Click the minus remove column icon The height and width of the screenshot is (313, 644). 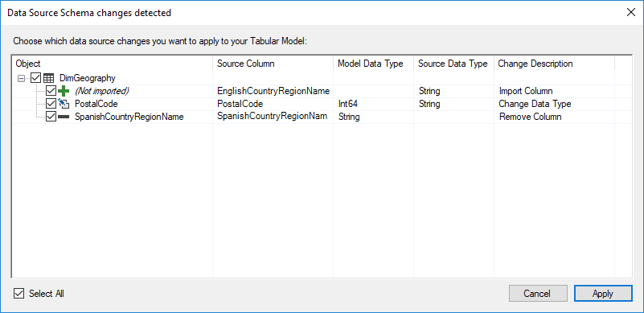pos(64,117)
